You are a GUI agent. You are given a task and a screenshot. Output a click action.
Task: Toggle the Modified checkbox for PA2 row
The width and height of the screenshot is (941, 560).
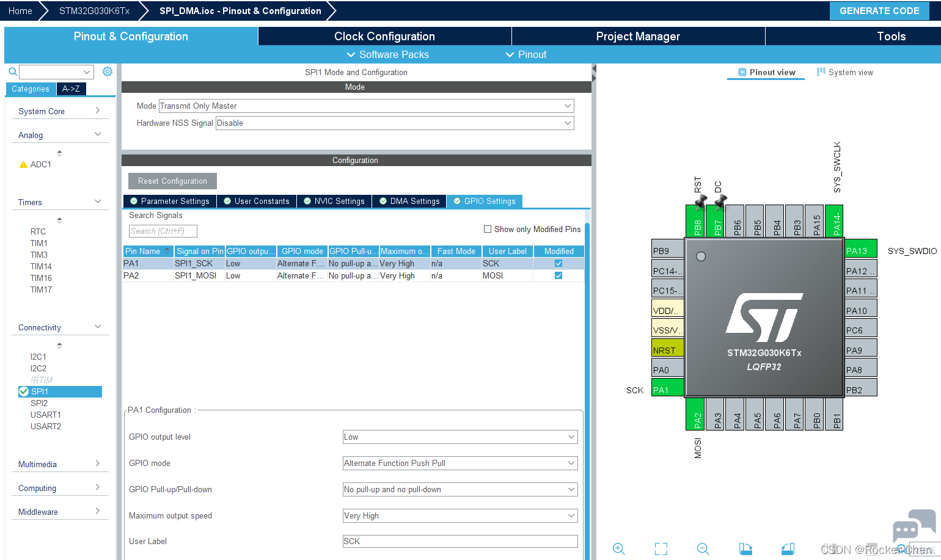tap(558, 275)
